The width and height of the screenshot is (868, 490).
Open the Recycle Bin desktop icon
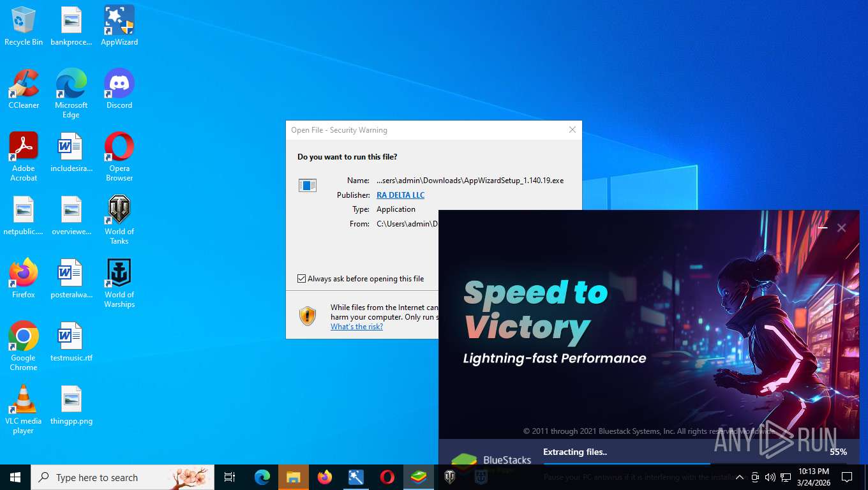tap(24, 26)
